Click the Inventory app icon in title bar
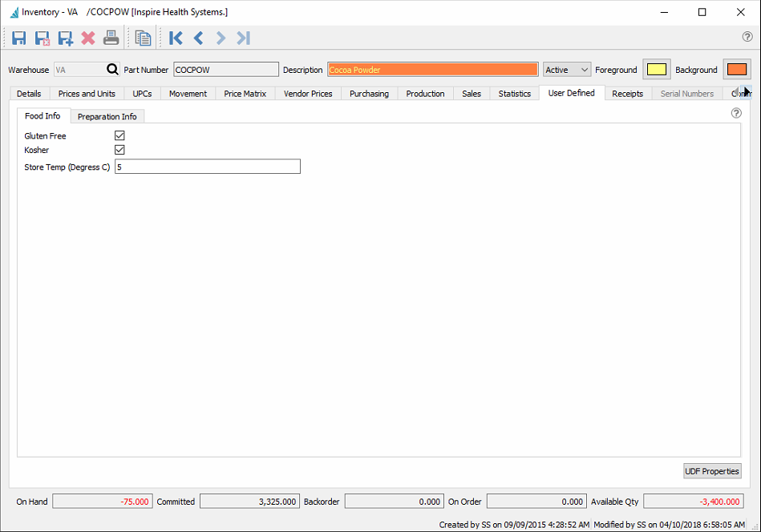761x532 pixels. pos(14,12)
